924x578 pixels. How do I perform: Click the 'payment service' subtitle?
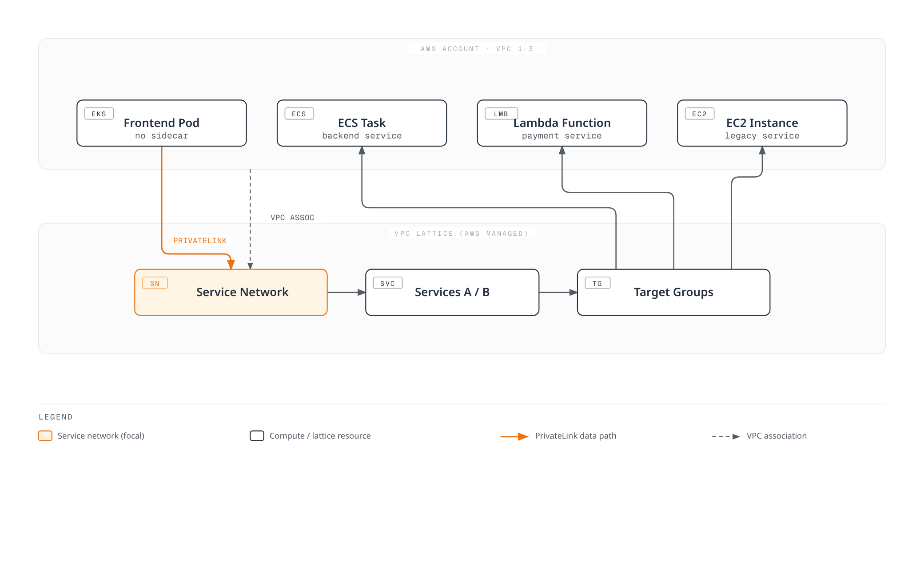coord(562,136)
